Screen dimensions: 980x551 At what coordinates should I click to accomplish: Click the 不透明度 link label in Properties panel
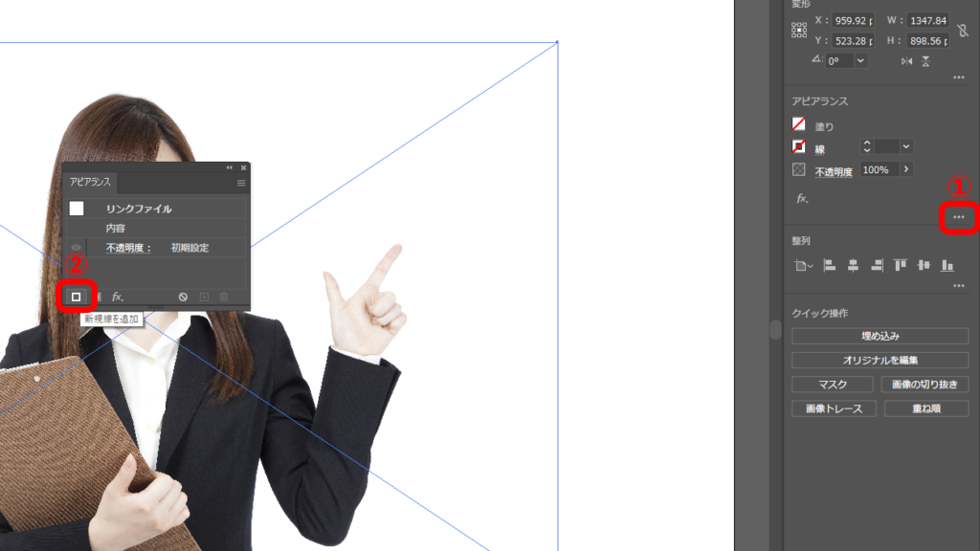[834, 172]
